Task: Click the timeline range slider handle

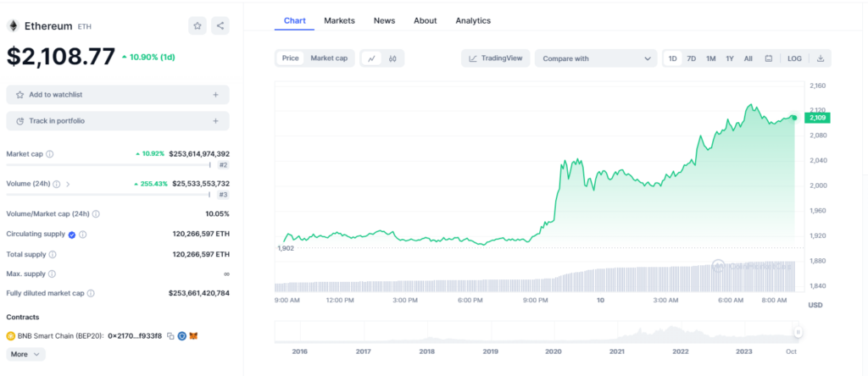Action: tap(798, 332)
